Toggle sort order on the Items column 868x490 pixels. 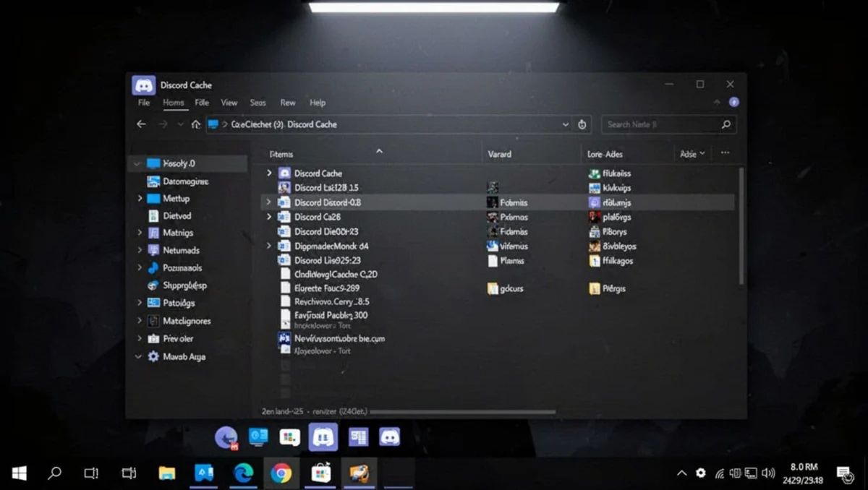point(379,152)
